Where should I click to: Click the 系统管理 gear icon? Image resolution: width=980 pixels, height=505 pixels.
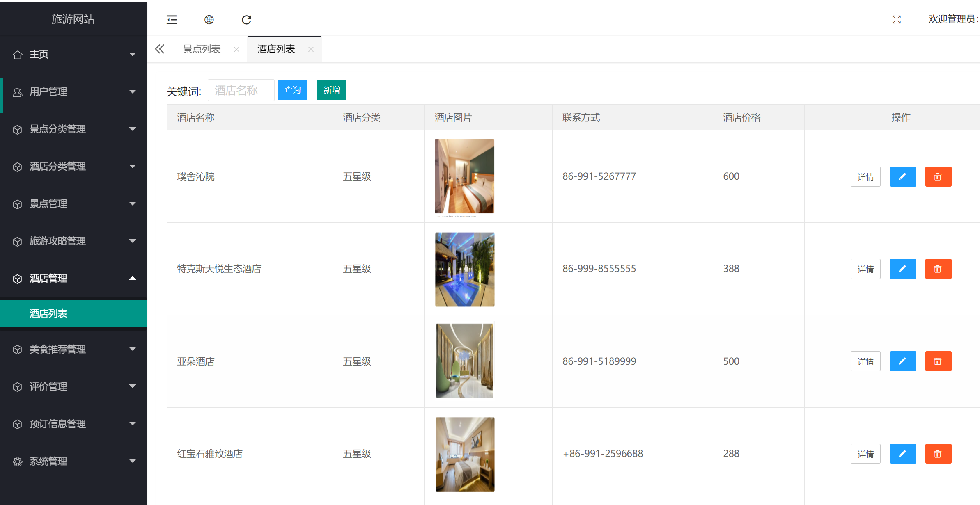point(17,462)
